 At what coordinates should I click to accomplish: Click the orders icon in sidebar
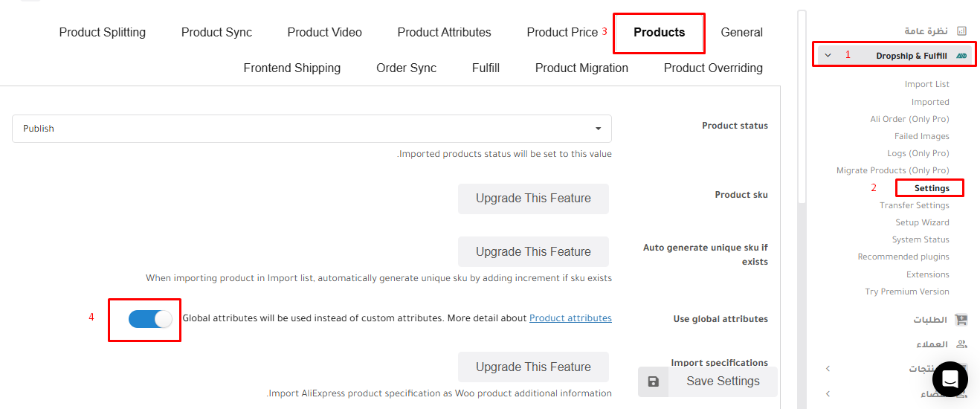[x=961, y=320]
